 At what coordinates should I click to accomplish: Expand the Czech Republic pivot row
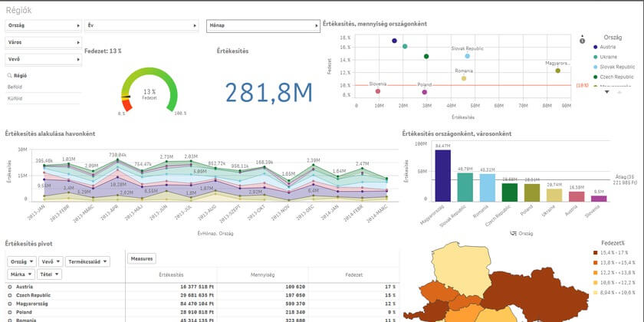(x=9, y=294)
